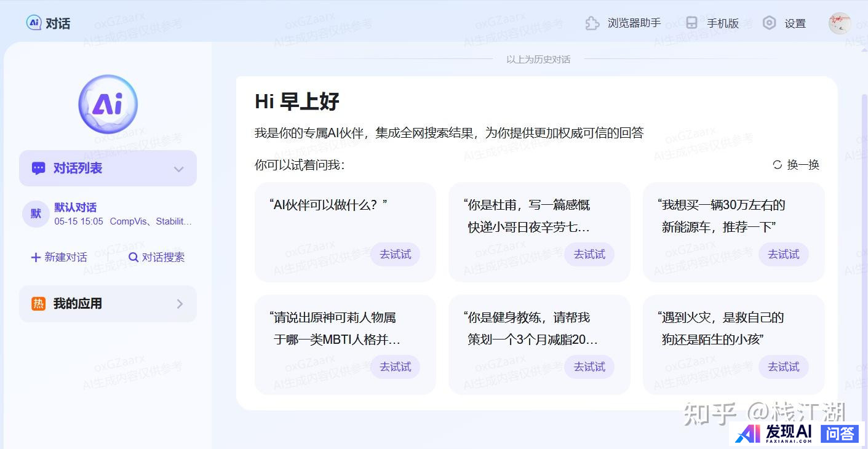Open 设置 gear icon
This screenshot has height=449, width=868.
(x=769, y=23)
